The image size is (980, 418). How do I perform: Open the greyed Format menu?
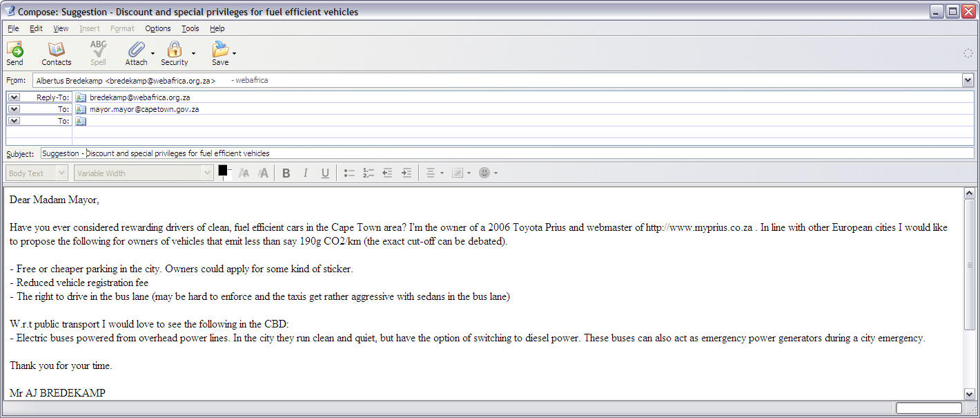click(x=122, y=28)
